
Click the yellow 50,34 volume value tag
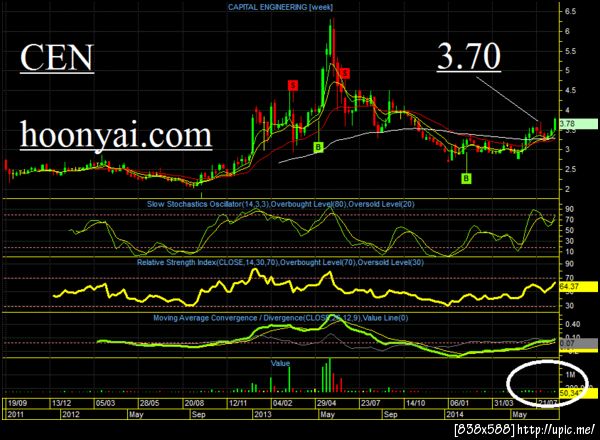(578, 393)
